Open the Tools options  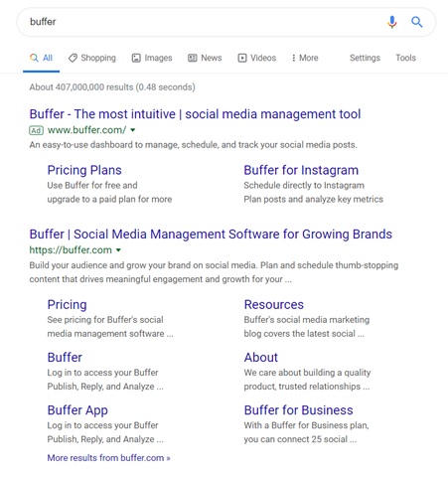click(x=405, y=58)
